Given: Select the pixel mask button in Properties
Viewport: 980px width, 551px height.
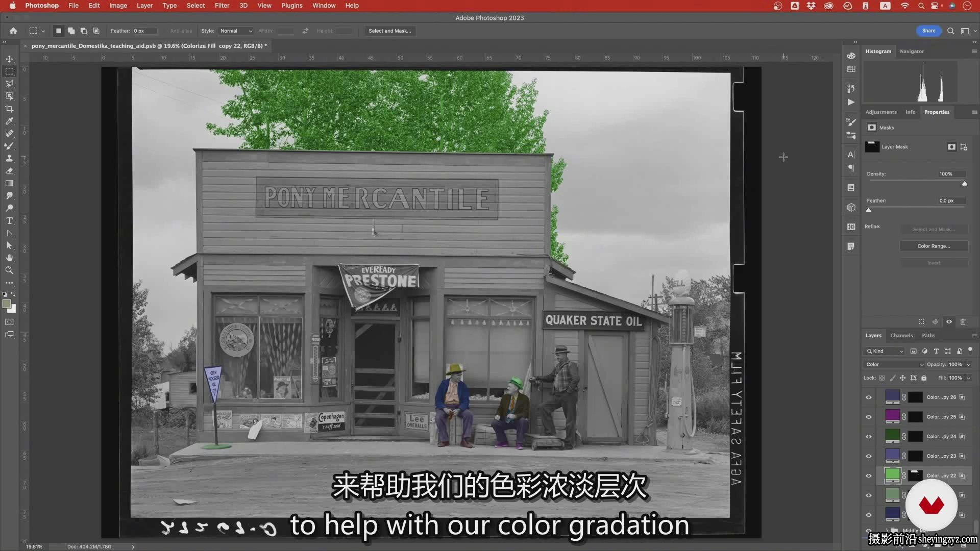Looking at the screenshot, I should (x=951, y=147).
